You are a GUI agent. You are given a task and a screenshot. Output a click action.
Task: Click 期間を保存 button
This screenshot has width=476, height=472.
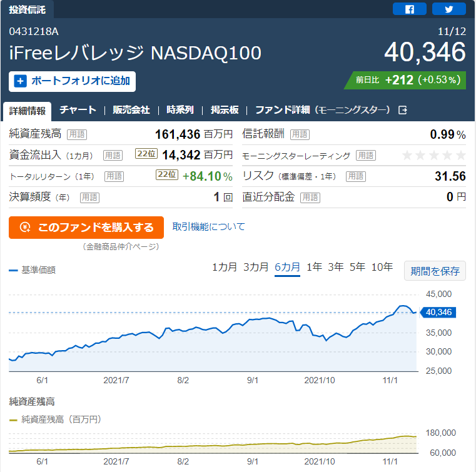(x=435, y=271)
